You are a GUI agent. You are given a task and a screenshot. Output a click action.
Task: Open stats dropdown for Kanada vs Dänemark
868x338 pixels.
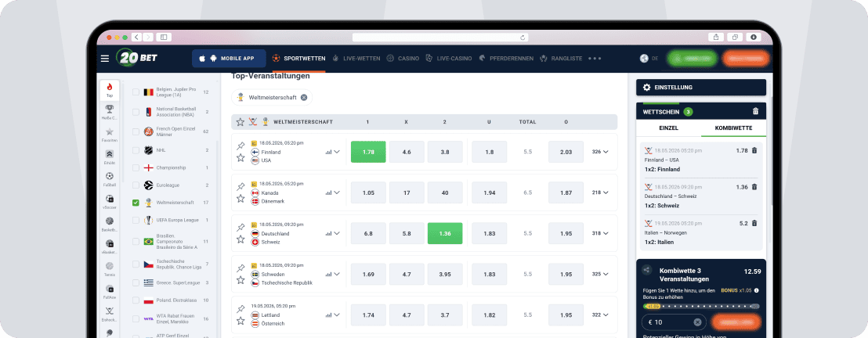tap(333, 192)
